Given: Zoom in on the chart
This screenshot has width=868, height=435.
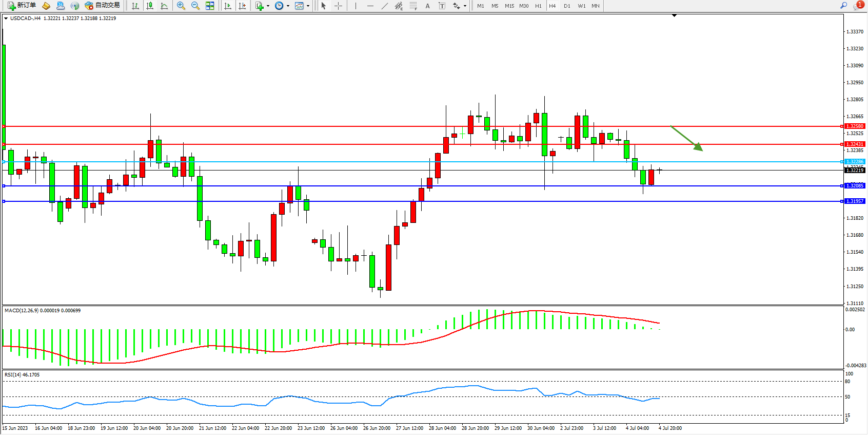Looking at the screenshot, I should 181,6.
